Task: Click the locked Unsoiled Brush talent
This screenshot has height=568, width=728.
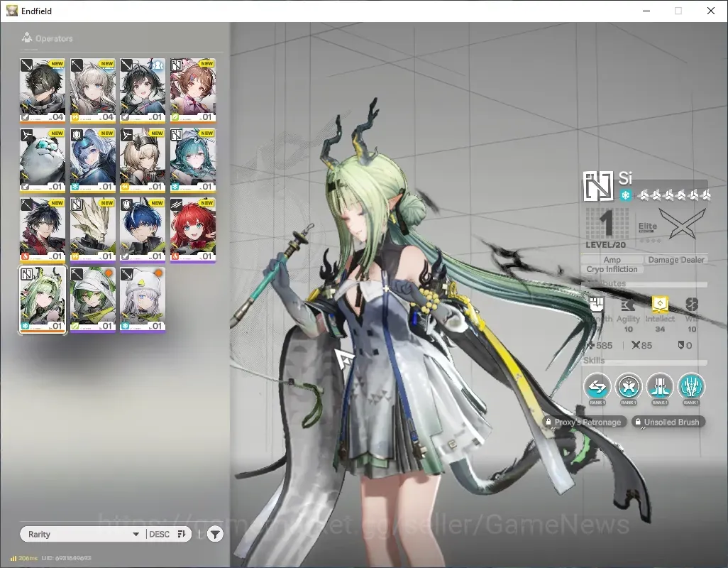Action: (x=668, y=422)
